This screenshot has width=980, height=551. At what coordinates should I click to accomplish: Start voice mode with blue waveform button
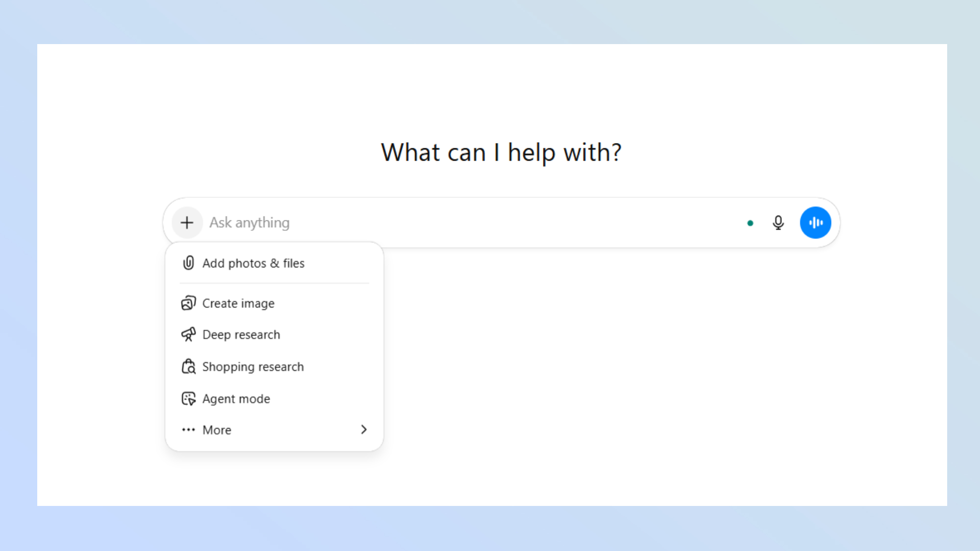point(815,223)
